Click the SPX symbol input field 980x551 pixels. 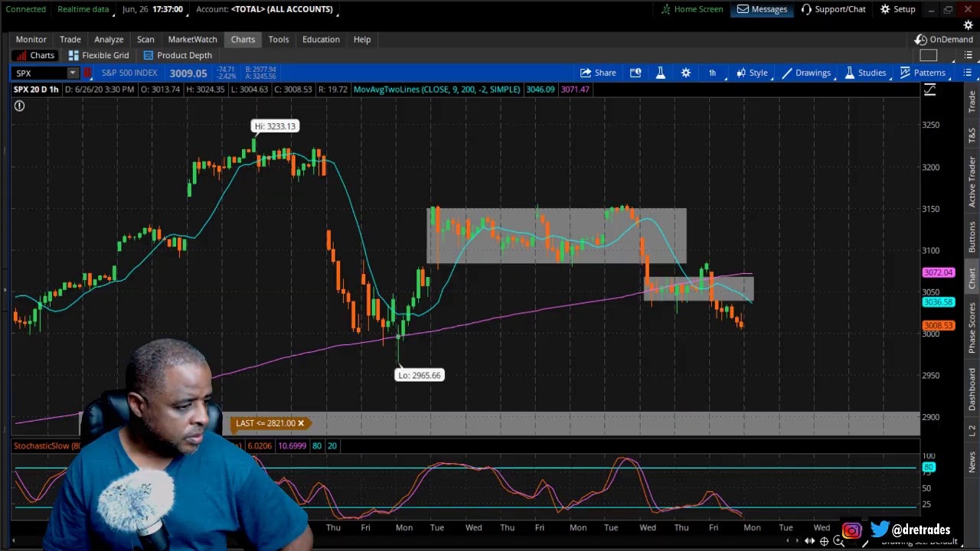tap(40, 73)
